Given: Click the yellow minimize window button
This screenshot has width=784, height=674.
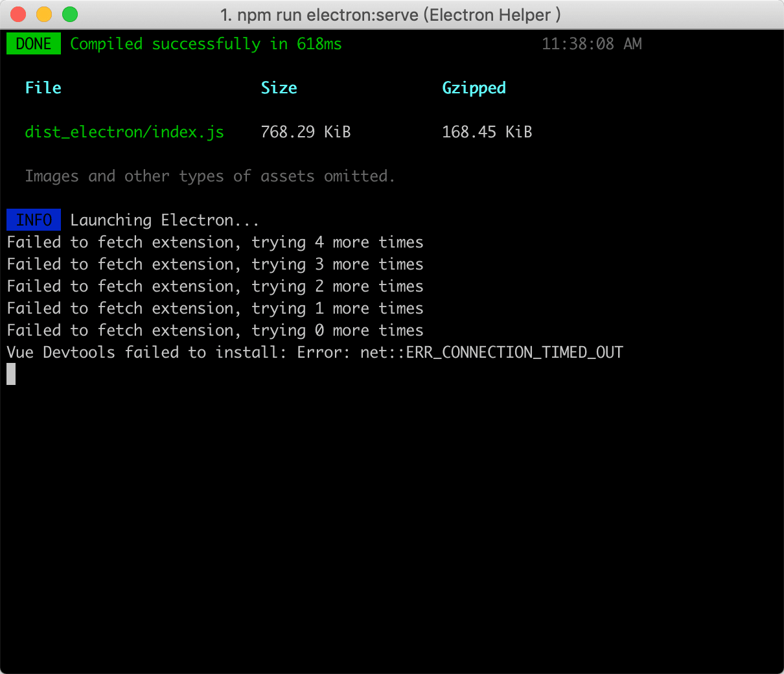Looking at the screenshot, I should point(44,14).
